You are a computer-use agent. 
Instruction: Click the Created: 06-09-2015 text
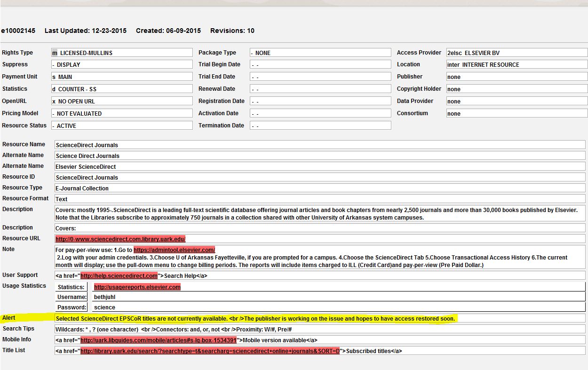coord(168,31)
